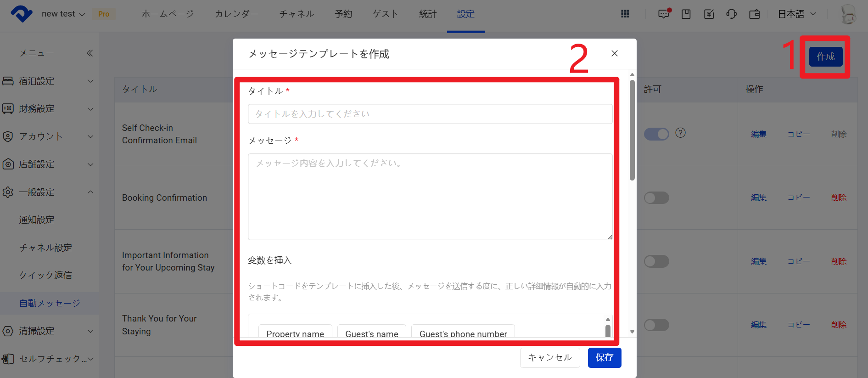Viewport: 868px width, 378px height.
Task: Collapse the sidebar menu with the double-arrow icon
Action: click(x=90, y=53)
